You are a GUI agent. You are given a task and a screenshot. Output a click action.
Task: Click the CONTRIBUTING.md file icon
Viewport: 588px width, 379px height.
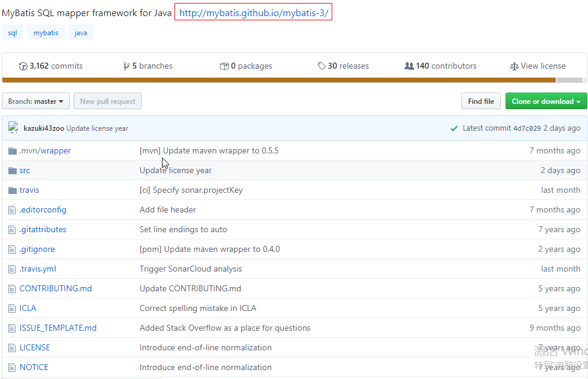(x=12, y=289)
